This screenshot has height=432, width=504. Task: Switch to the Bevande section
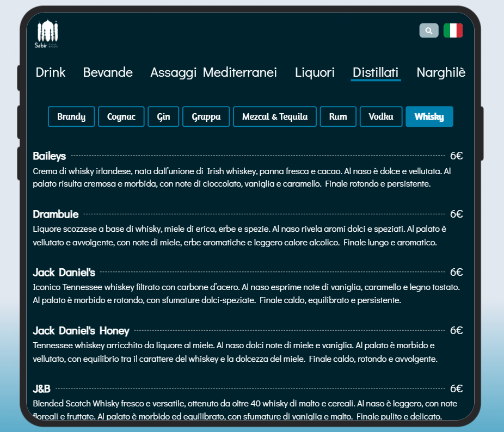point(108,72)
